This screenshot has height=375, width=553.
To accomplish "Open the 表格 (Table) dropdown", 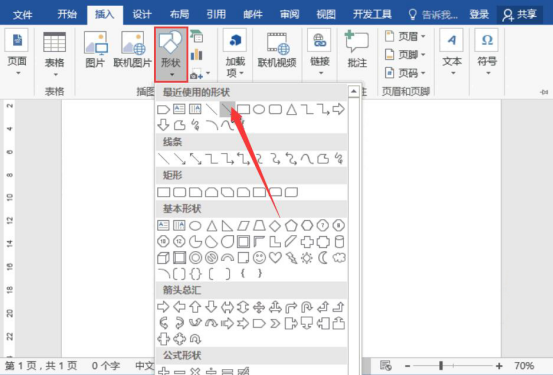I will [x=54, y=54].
